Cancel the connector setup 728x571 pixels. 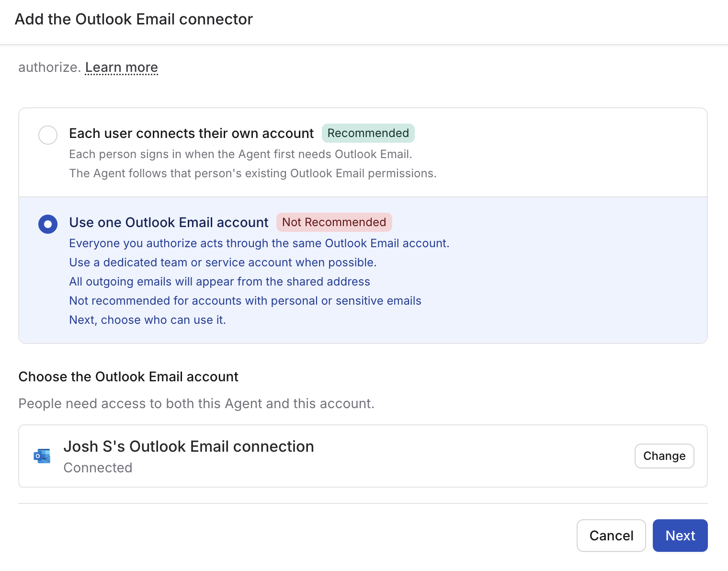pos(611,536)
